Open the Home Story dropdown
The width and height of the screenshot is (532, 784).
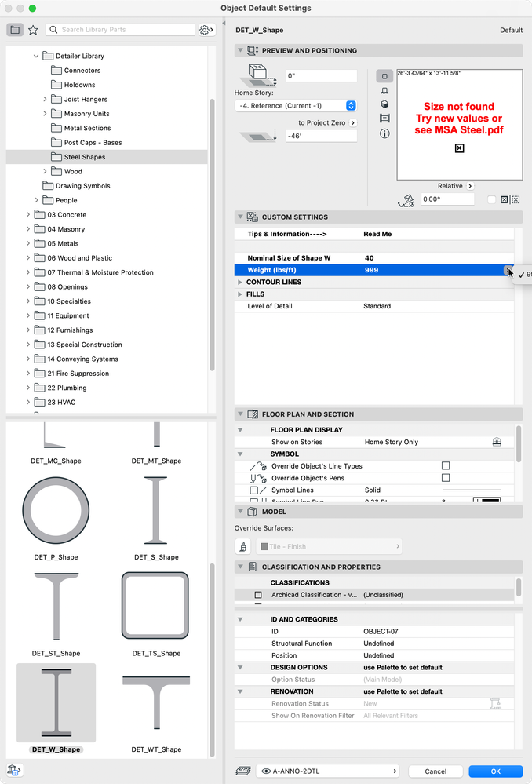click(296, 105)
